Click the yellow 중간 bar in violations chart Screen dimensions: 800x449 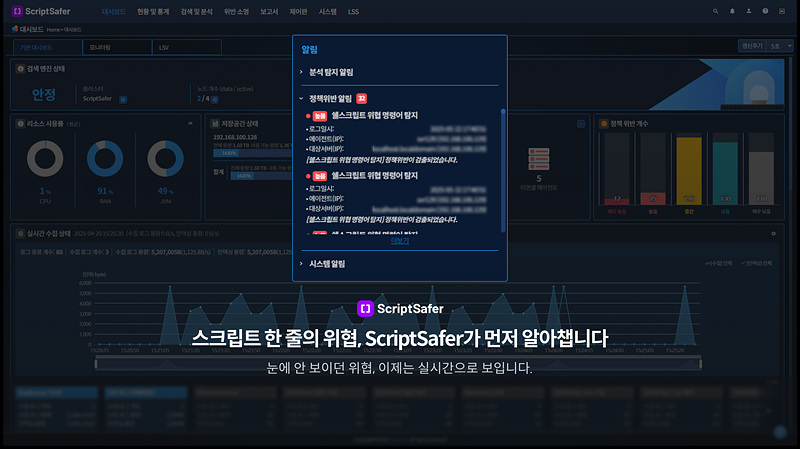point(689,170)
